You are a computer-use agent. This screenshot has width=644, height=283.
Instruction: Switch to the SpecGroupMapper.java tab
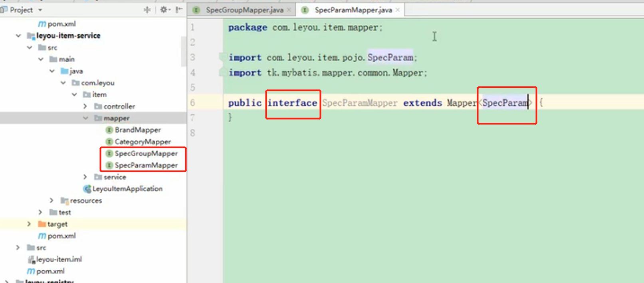point(244,10)
